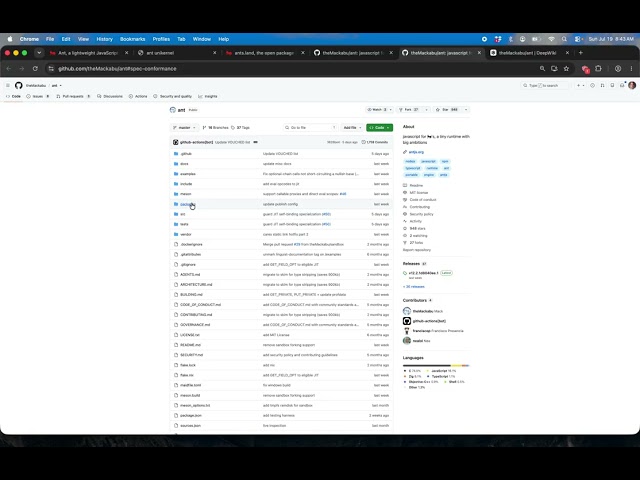
Task: Open Chrome's Bookmarks menu
Action: tap(133, 39)
